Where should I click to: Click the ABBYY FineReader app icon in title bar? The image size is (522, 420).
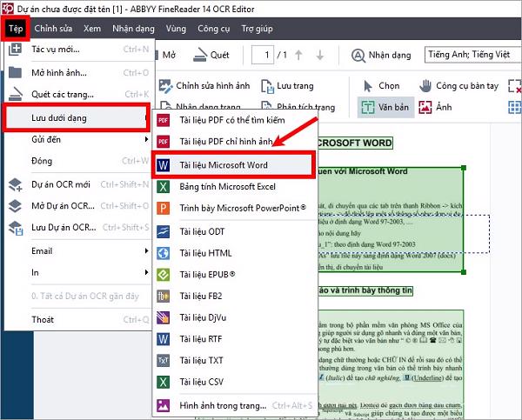coord(7,9)
